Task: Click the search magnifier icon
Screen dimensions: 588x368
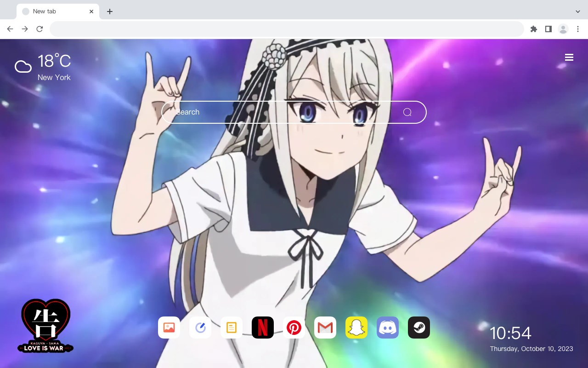Action: point(407,112)
